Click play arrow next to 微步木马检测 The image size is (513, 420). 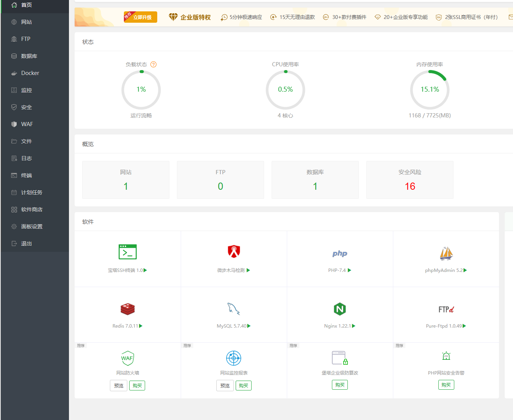point(249,270)
